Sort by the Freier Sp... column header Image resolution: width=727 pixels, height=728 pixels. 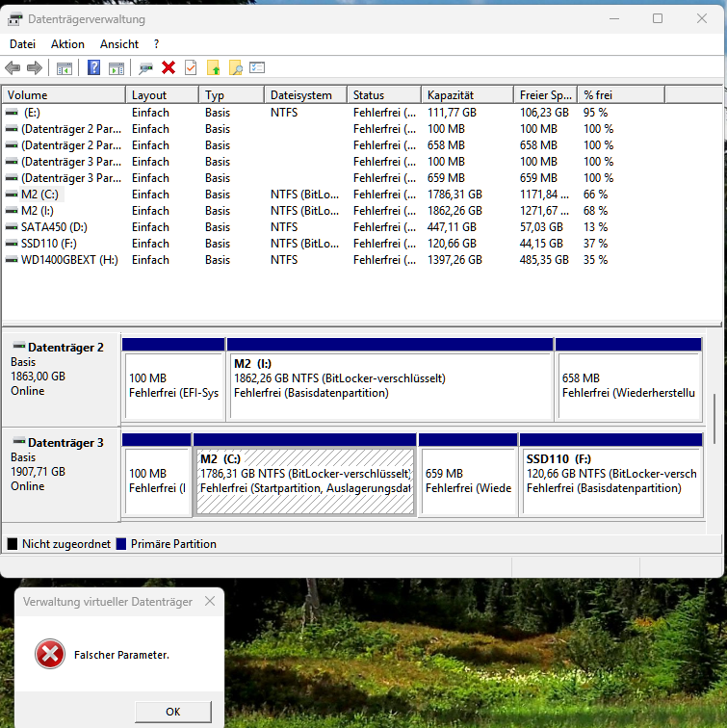545,95
